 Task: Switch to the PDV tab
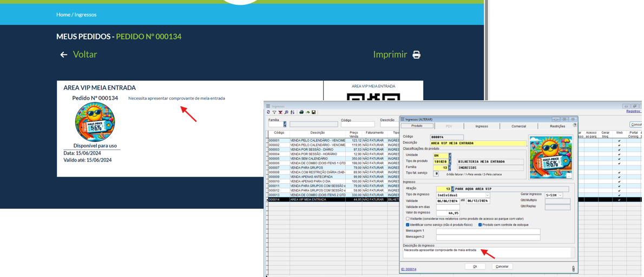[448, 126]
